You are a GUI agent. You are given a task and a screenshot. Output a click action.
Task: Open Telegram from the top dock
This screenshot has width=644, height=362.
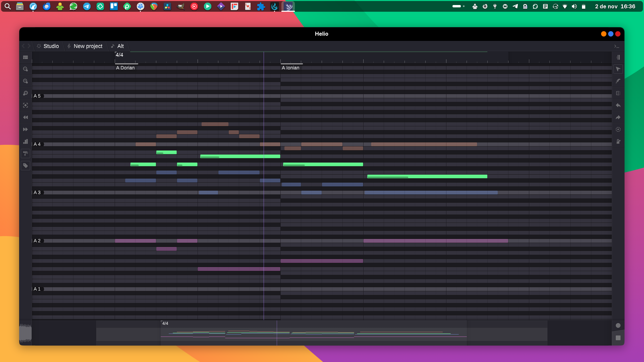[x=87, y=6]
